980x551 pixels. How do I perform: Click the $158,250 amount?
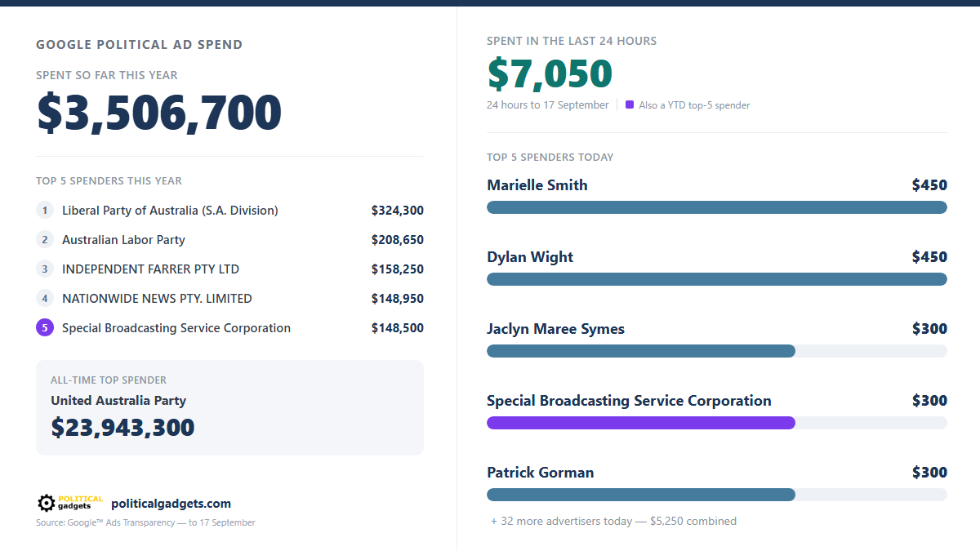point(398,269)
